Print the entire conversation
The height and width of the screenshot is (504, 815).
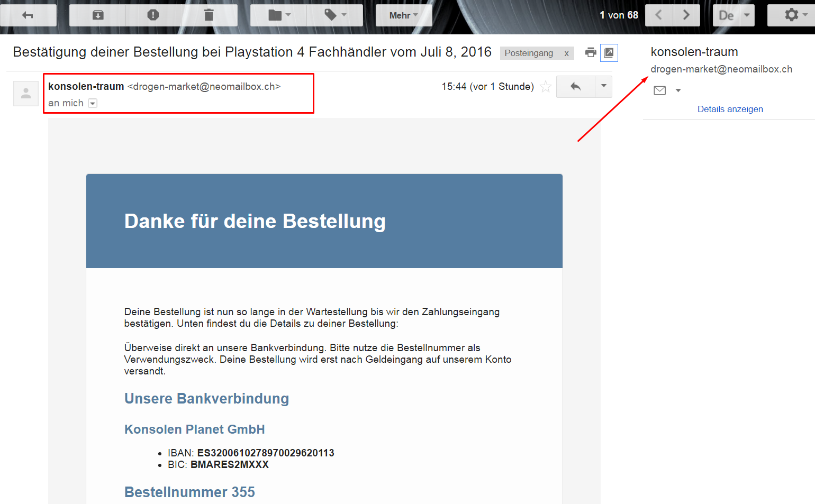pyautogui.click(x=591, y=52)
